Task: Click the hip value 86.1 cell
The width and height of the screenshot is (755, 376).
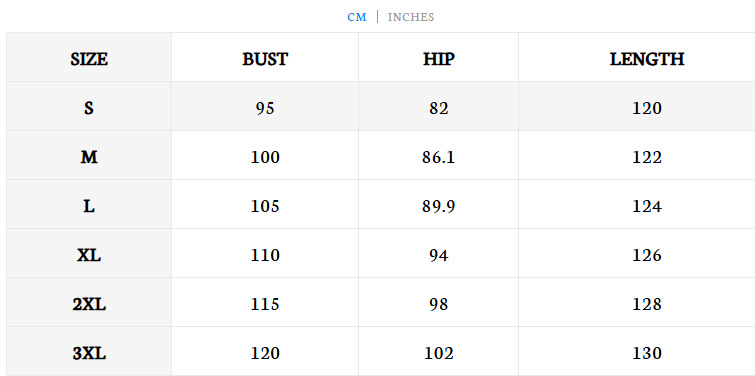Action: click(439, 156)
